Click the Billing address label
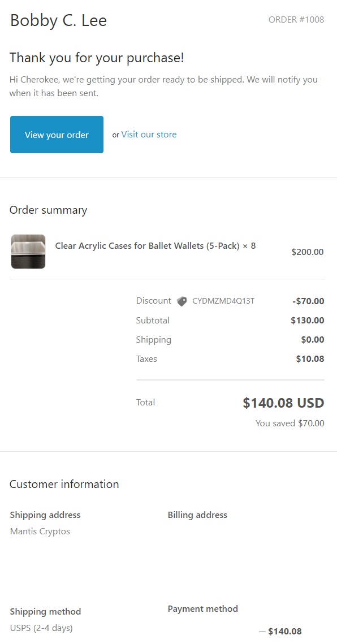The image size is (337, 644). [197, 515]
